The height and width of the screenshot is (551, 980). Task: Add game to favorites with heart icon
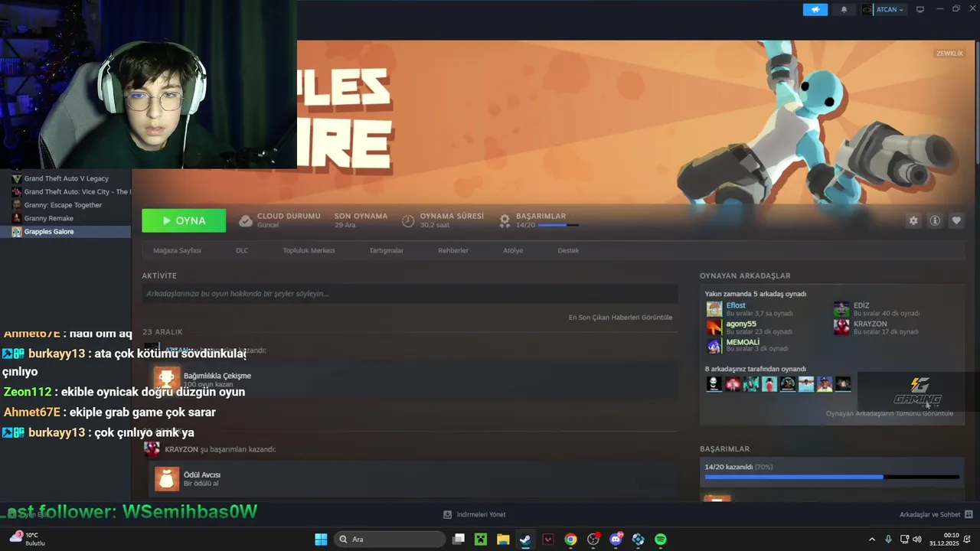pyautogui.click(x=956, y=220)
